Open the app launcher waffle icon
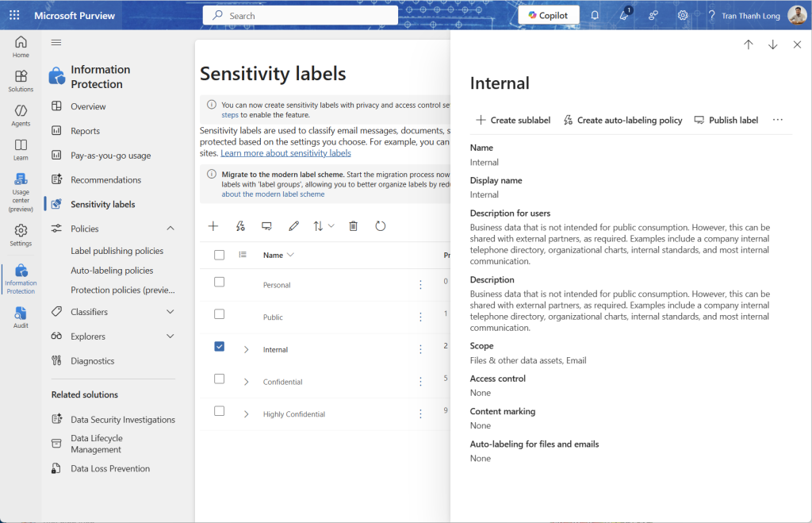This screenshot has width=812, height=523. pos(14,15)
